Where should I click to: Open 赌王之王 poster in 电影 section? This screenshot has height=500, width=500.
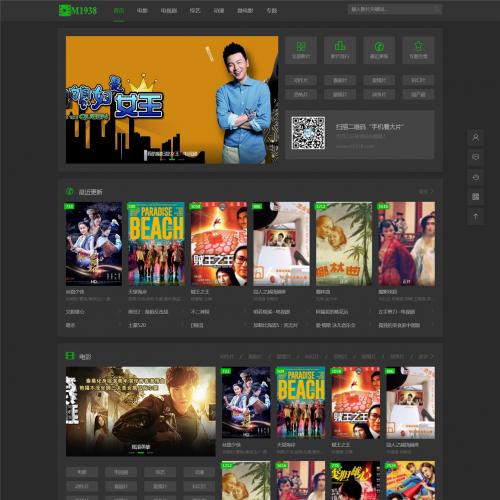click(x=355, y=403)
